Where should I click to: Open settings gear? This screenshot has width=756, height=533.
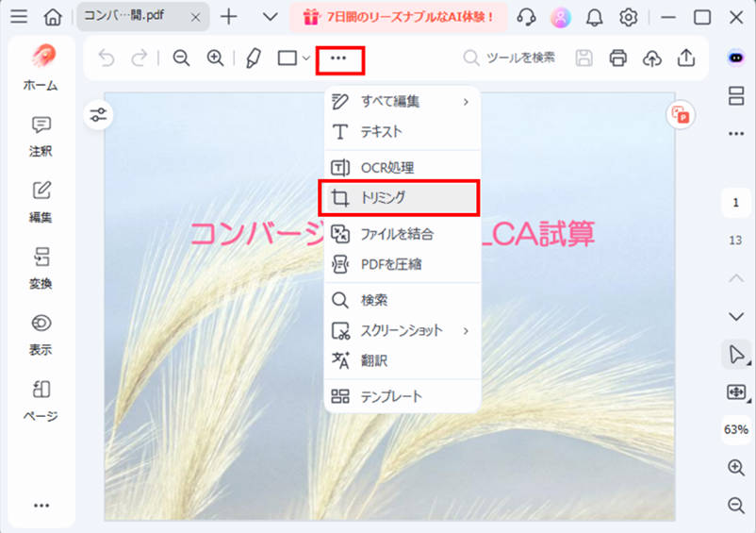click(x=628, y=18)
